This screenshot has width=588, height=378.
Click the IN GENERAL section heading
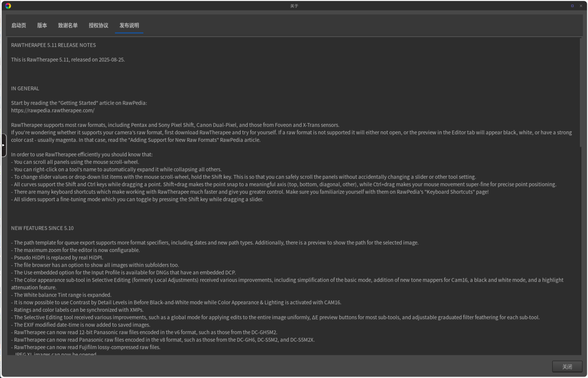click(x=25, y=89)
